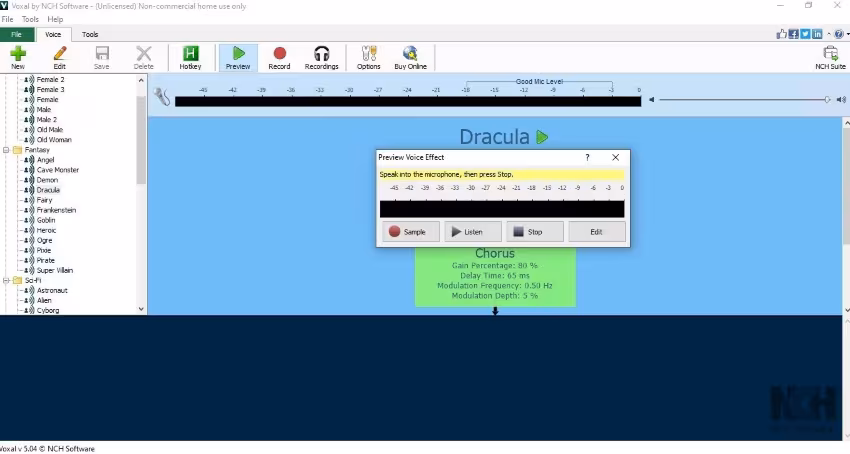Open Edit pencil tool in toolbar

click(60, 57)
